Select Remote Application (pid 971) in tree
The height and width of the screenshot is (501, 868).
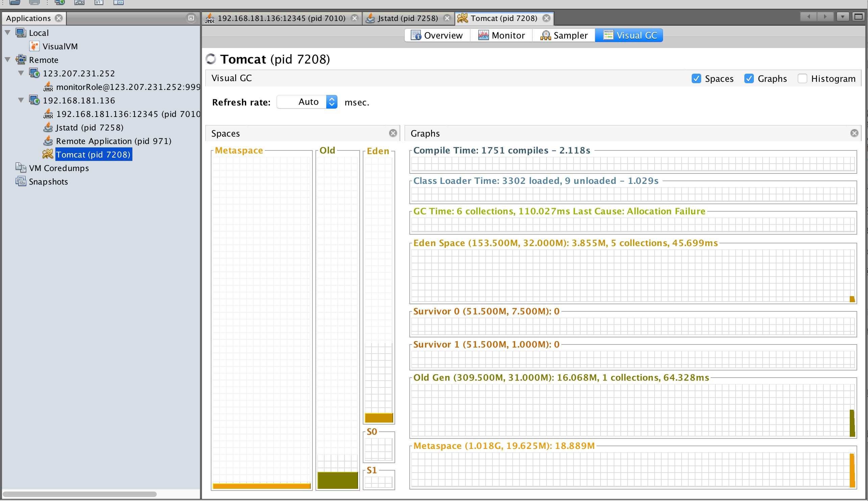point(113,141)
